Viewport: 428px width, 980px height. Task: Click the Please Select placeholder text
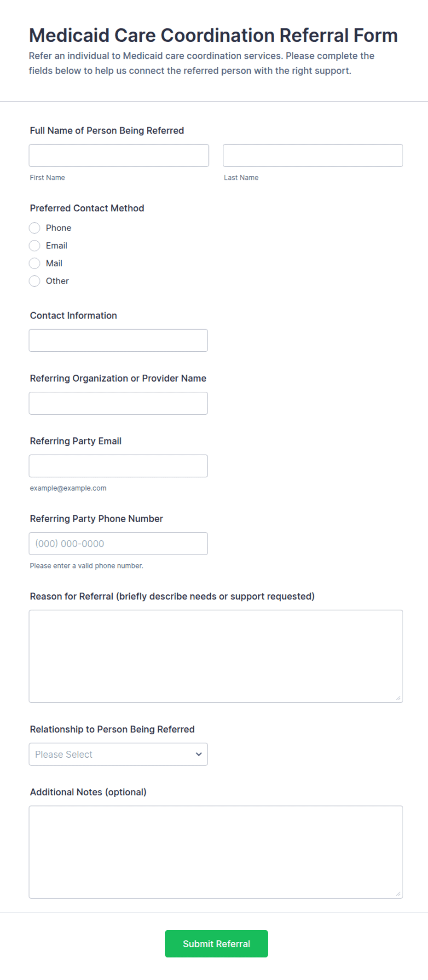click(x=64, y=754)
